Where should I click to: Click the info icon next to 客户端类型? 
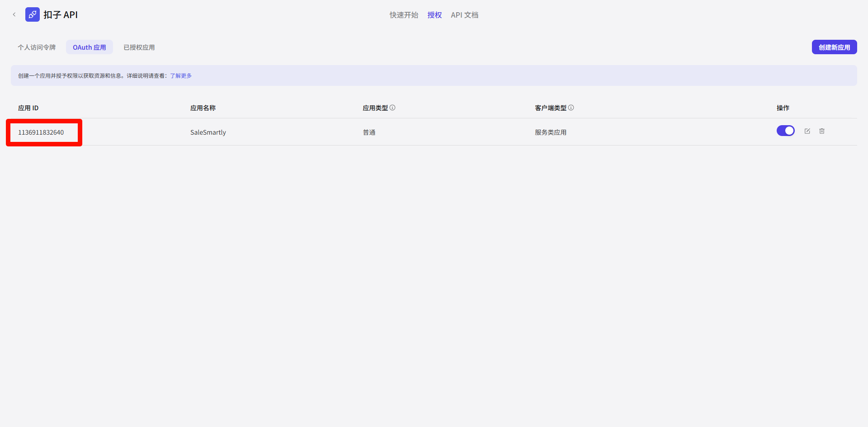[x=571, y=108]
